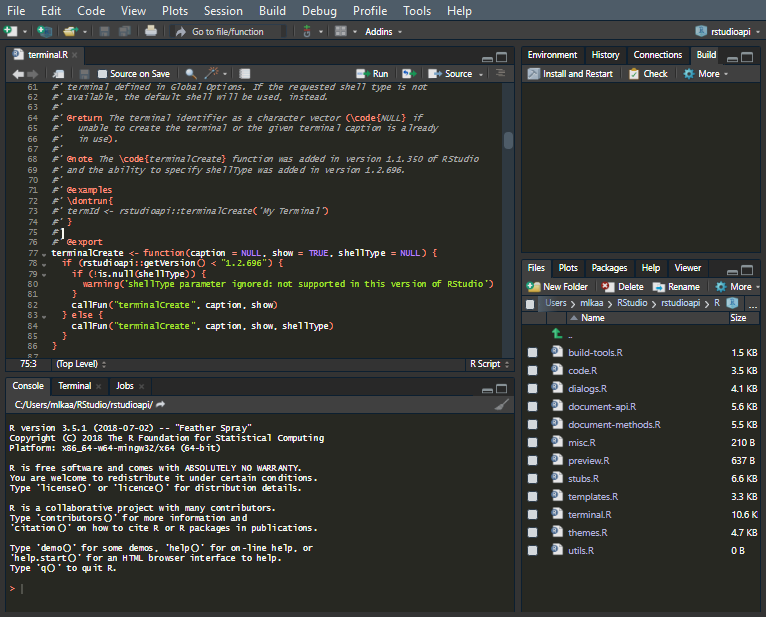Tick the checkbox beside themes.R
Image resolution: width=766 pixels, height=617 pixels.
pos(532,532)
